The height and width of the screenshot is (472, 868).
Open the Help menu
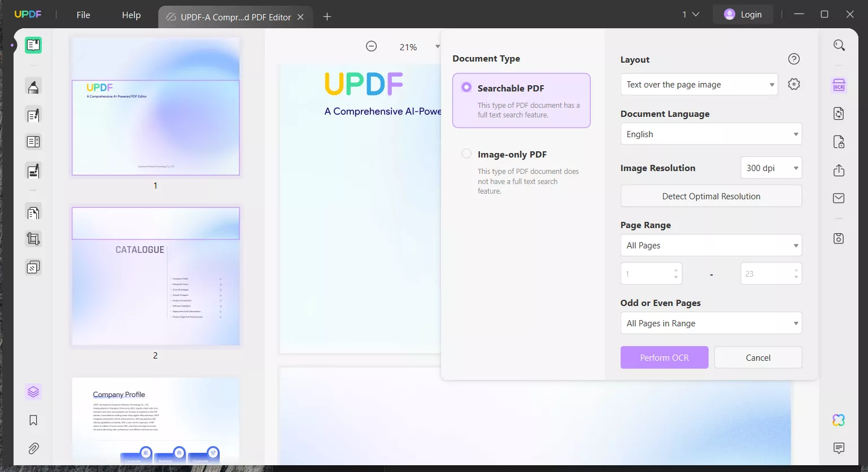[x=131, y=15]
